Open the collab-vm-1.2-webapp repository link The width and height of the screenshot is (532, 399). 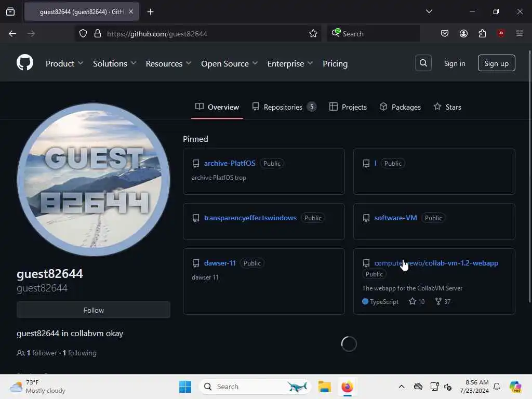click(x=436, y=263)
